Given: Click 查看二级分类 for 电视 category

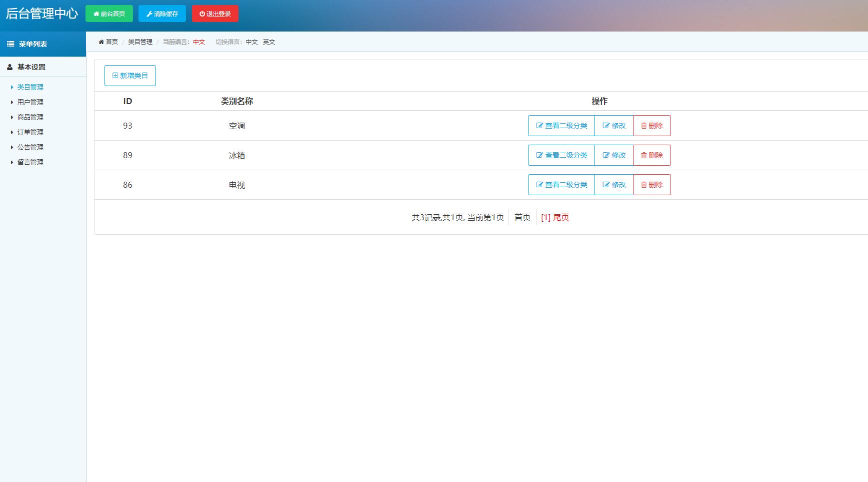Looking at the screenshot, I should tap(561, 184).
